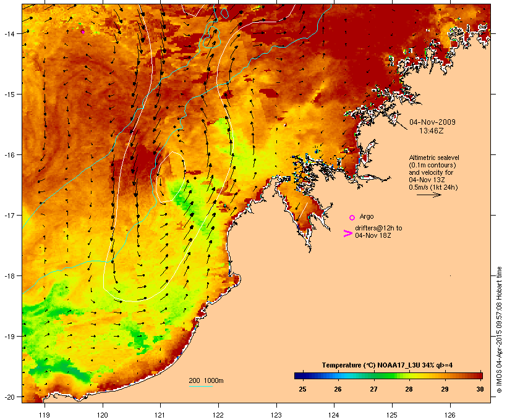Screen dimensions: 507x420
Task: Click the latitude axis label -15
Action: click(x=9, y=94)
